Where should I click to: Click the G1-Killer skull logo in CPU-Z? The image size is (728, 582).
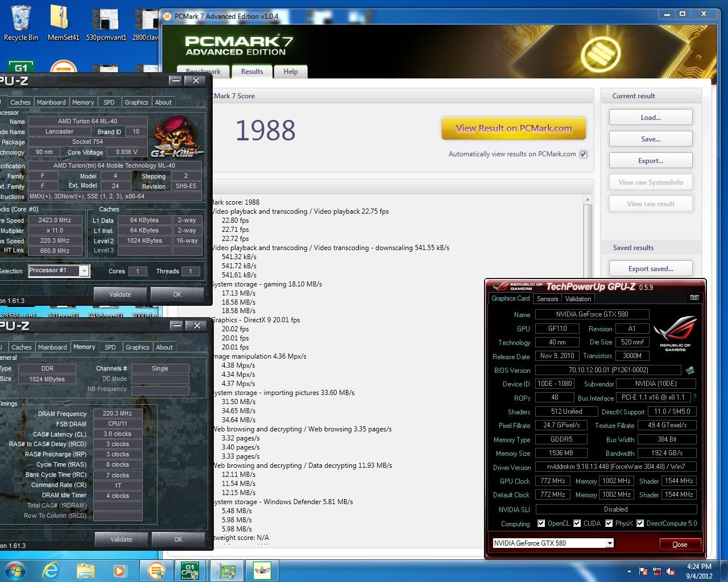(176, 136)
